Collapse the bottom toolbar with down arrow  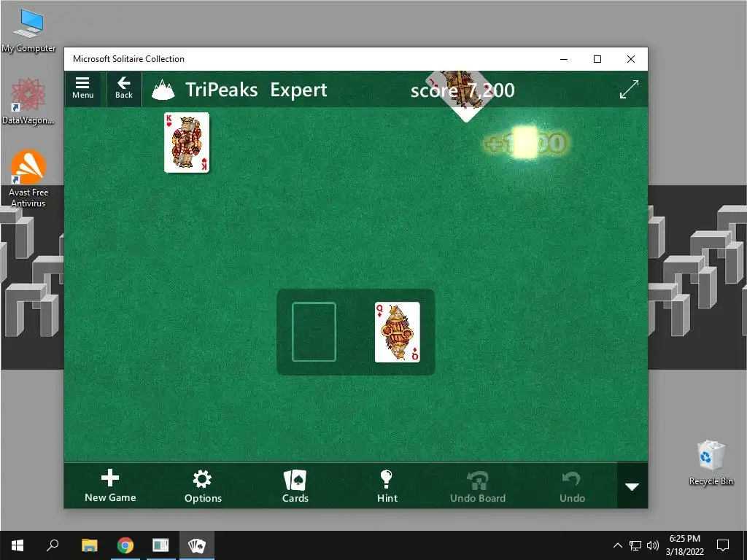tap(632, 486)
